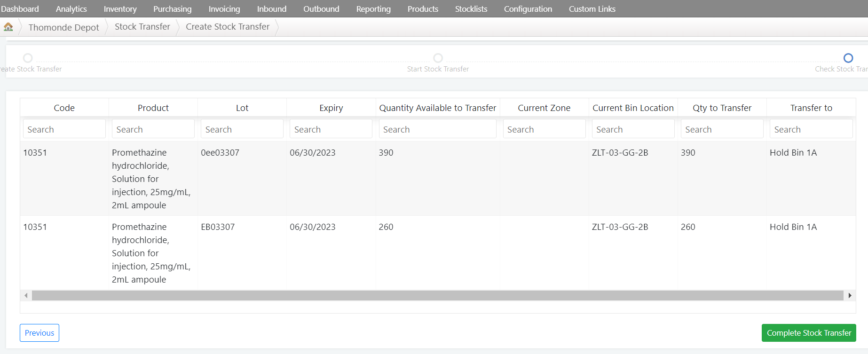Click expiry 06/30/2023 in the 0ee03307 row
The width and height of the screenshot is (868, 354).
click(313, 152)
